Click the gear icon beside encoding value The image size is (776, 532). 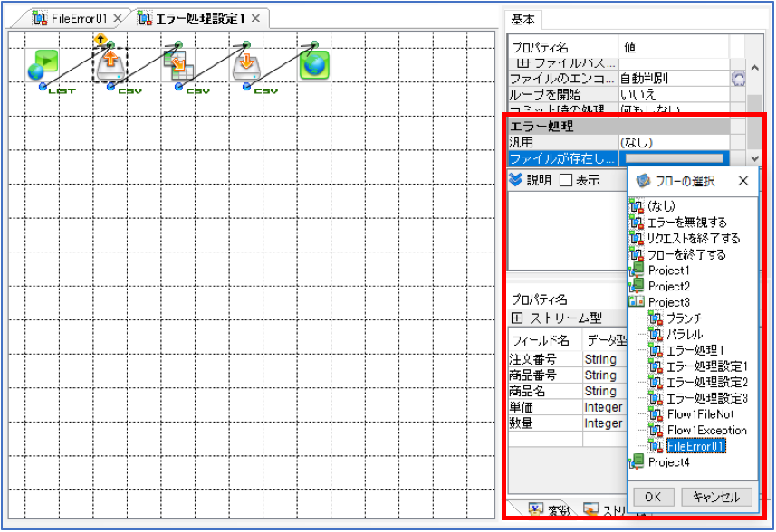738,78
